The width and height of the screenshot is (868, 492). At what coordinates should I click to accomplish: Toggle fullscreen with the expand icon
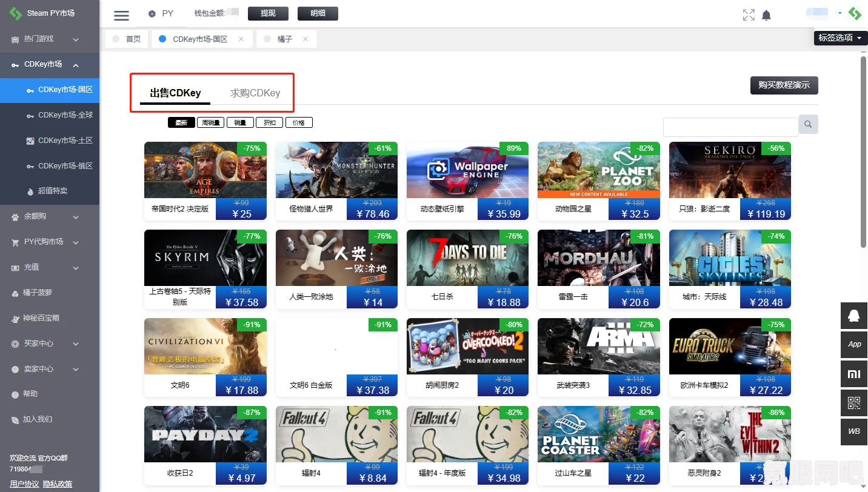point(749,15)
